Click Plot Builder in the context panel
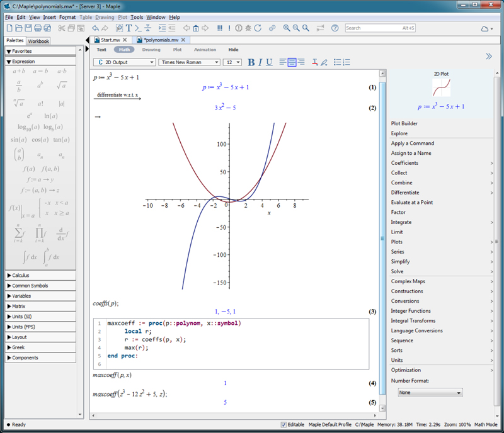Viewport: 504px width, 433px height. (404, 123)
